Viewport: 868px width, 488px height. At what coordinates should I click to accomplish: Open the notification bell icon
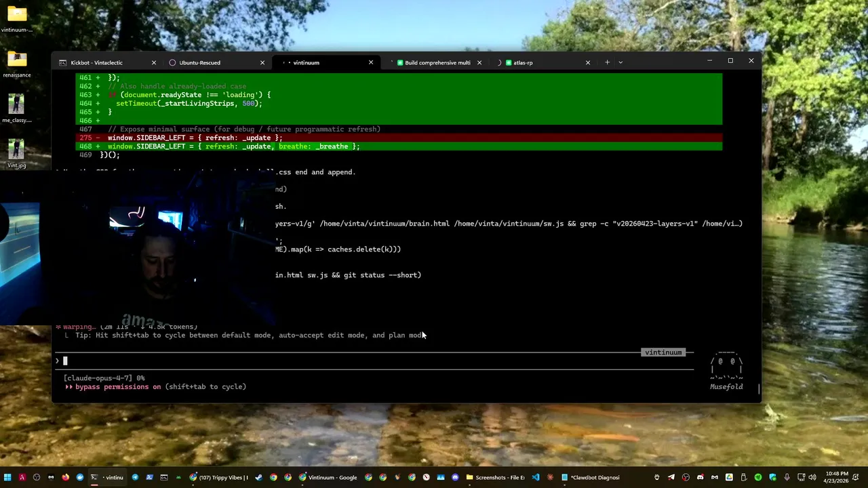pyautogui.click(x=857, y=477)
